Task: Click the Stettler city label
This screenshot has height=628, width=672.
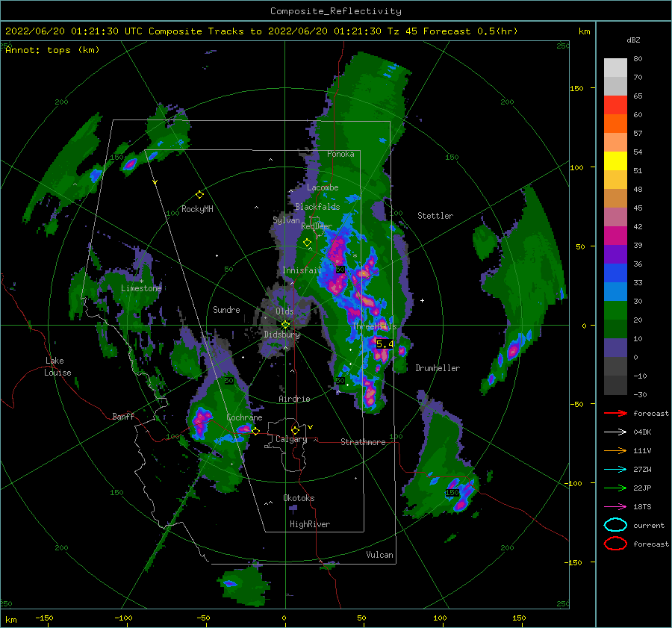Action: [x=435, y=216]
